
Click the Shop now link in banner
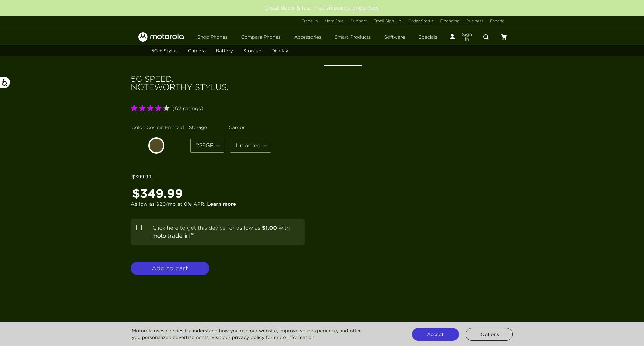coord(366,8)
